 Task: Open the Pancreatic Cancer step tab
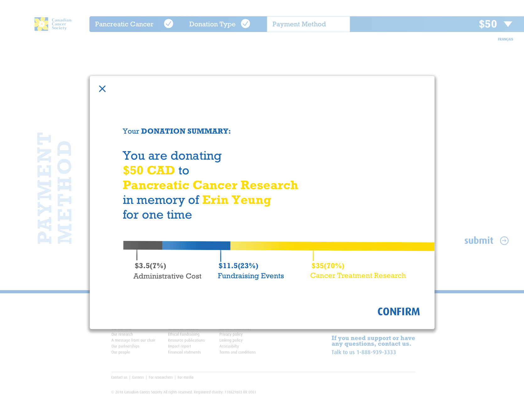(x=124, y=24)
